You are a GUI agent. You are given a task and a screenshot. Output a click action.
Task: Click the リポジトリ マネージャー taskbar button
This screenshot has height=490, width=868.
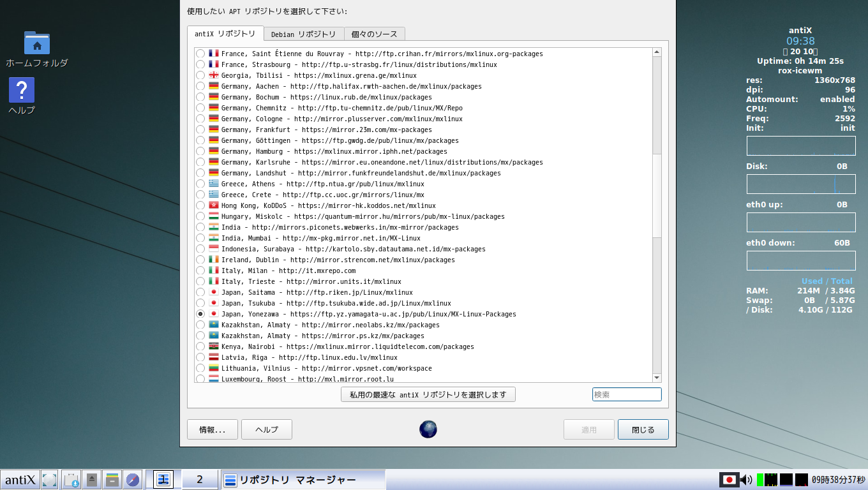coord(303,480)
